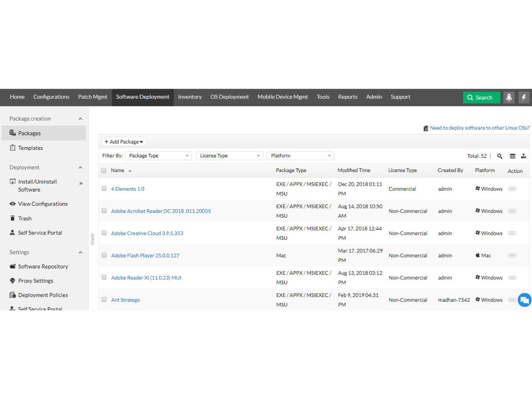
Task: Check the Ant Stratego row checkbox
Action: tap(104, 299)
